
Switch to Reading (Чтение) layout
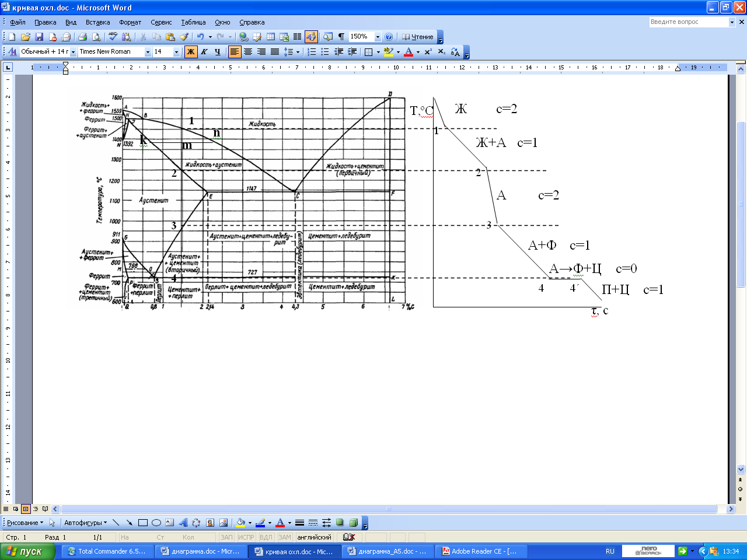pos(418,37)
